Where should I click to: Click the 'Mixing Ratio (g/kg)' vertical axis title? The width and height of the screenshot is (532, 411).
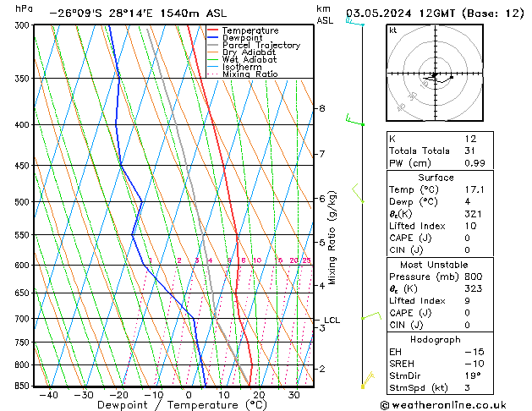tap(332, 238)
